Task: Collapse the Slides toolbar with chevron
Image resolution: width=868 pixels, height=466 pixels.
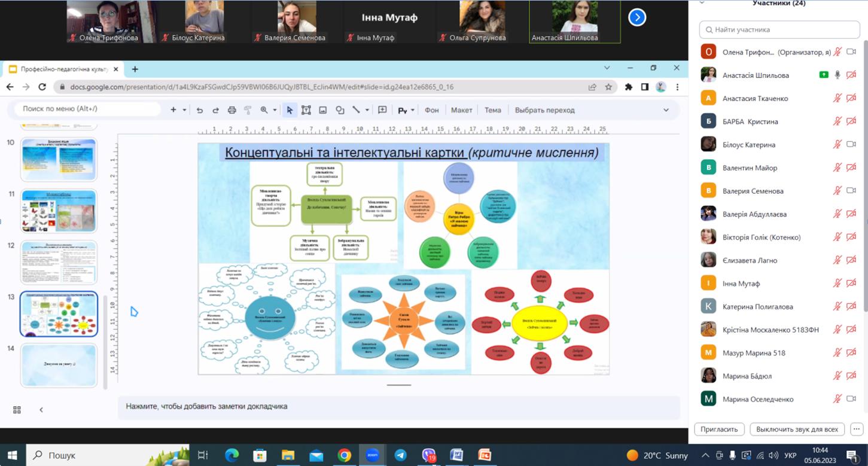Action: pyautogui.click(x=666, y=110)
